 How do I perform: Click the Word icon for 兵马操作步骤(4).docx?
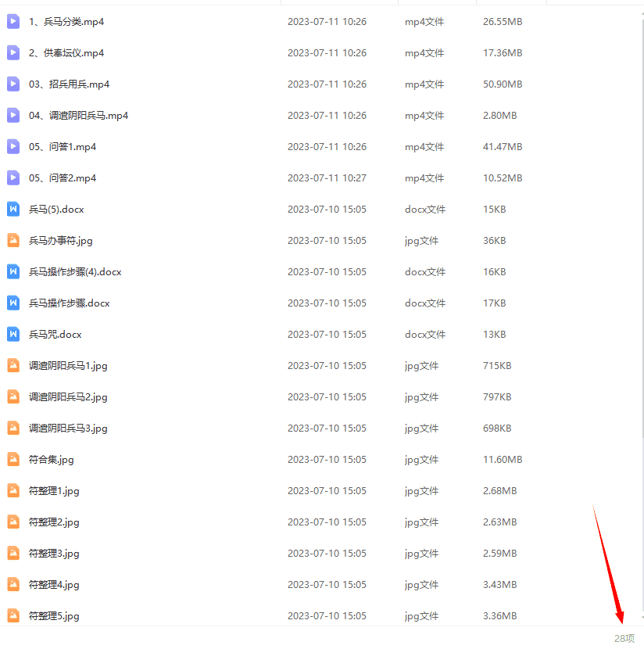pos(13,272)
